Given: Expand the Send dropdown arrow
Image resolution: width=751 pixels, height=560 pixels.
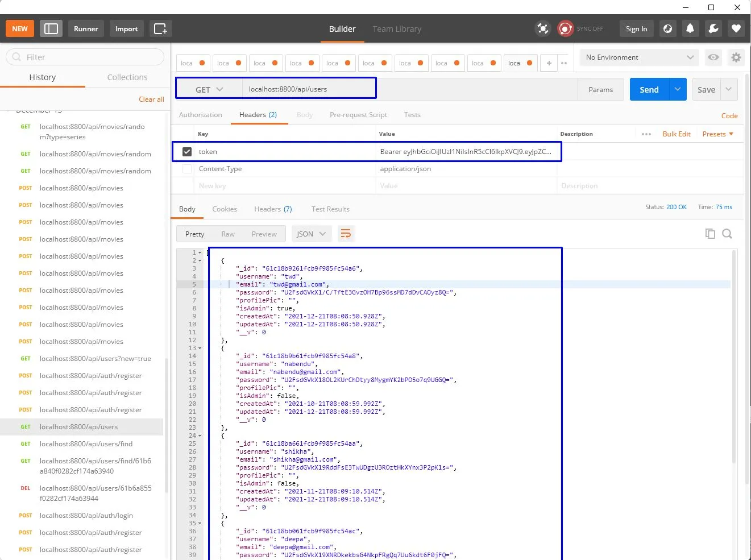Looking at the screenshot, I should point(678,89).
